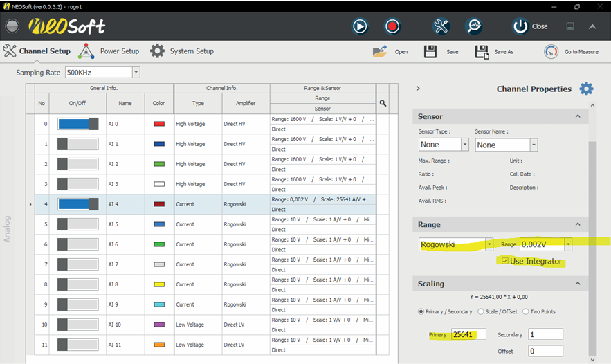Select Two Points radio button
The width and height of the screenshot is (611, 364).
pyautogui.click(x=526, y=312)
